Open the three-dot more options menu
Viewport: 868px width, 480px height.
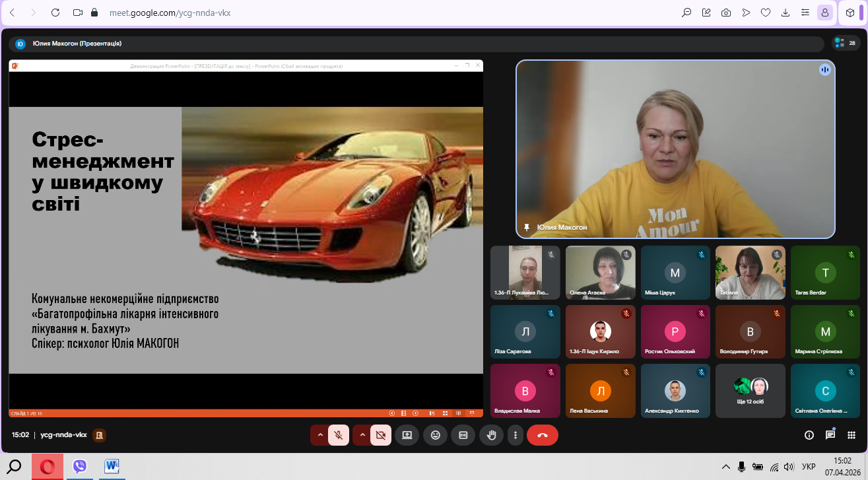click(515, 435)
